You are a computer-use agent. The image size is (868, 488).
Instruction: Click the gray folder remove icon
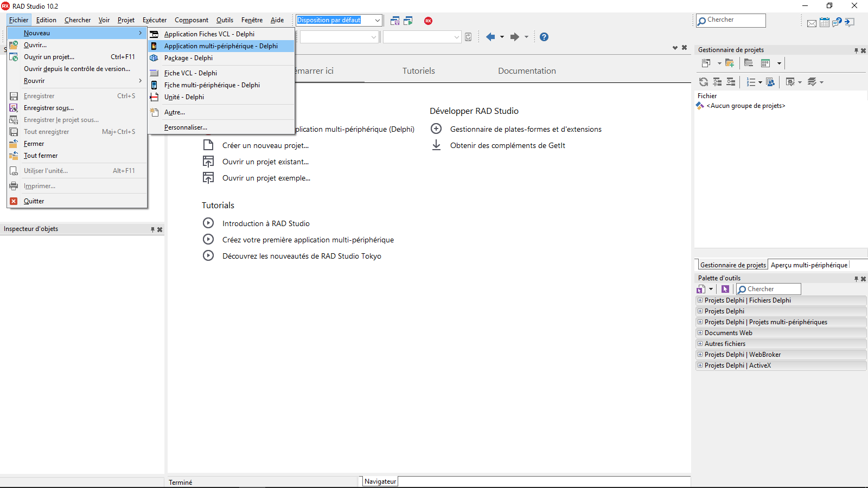click(749, 63)
